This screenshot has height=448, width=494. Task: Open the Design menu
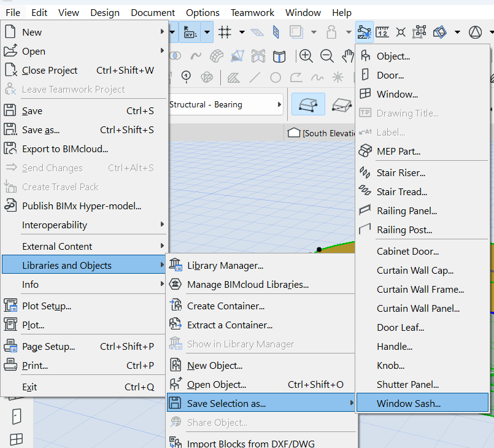pos(105,13)
